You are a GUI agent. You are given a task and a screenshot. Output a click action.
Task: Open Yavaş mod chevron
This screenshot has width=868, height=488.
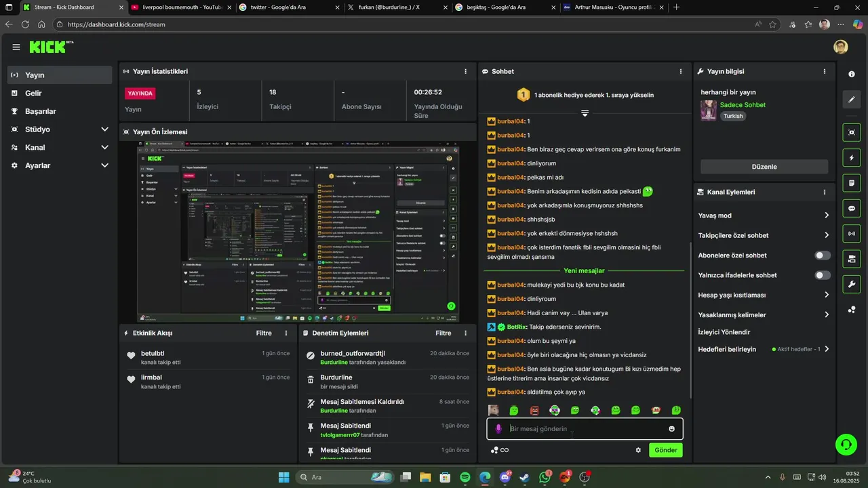click(827, 216)
